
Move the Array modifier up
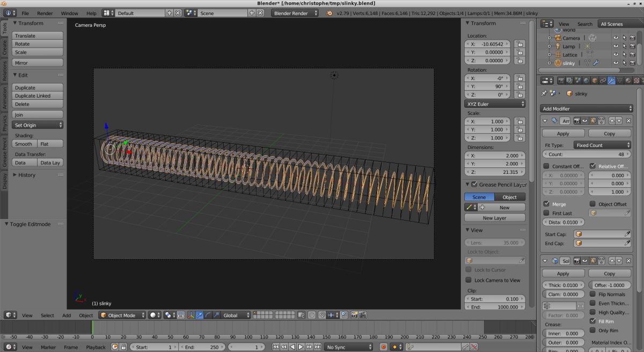(612, 121)
